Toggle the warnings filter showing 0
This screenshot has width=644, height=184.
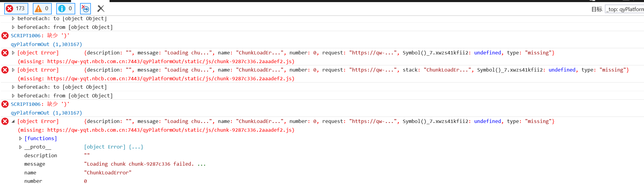click(42, 9)
